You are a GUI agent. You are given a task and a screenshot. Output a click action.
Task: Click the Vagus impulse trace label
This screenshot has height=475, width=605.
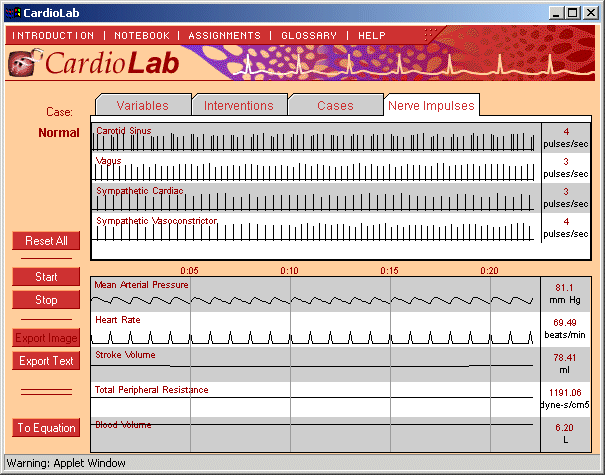(x=108, y=161)
